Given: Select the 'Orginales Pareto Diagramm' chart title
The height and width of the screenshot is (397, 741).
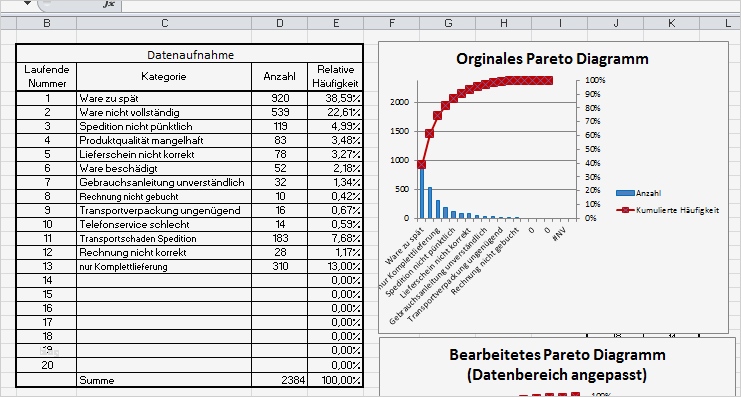Looking at the screenshot, I should [x=552, y=59].
